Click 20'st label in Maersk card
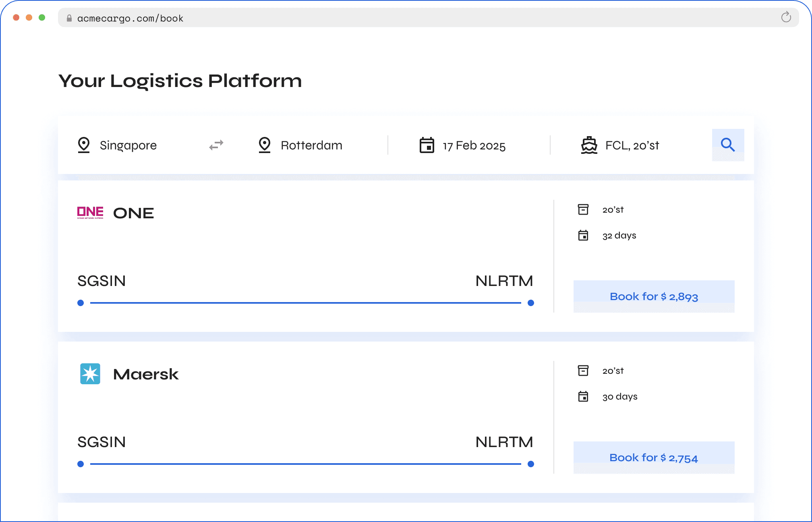This screenshot has width=812, height=522. [613, 371]
